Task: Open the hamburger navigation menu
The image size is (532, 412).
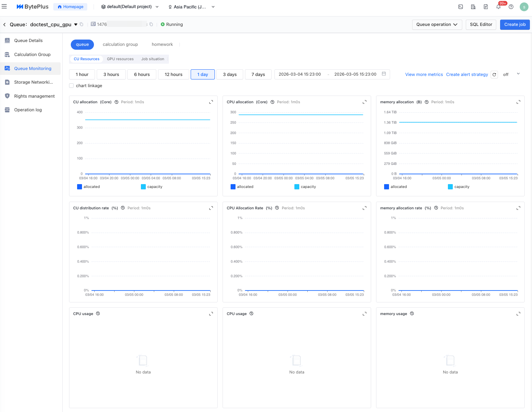Action: tap(4, 7)
